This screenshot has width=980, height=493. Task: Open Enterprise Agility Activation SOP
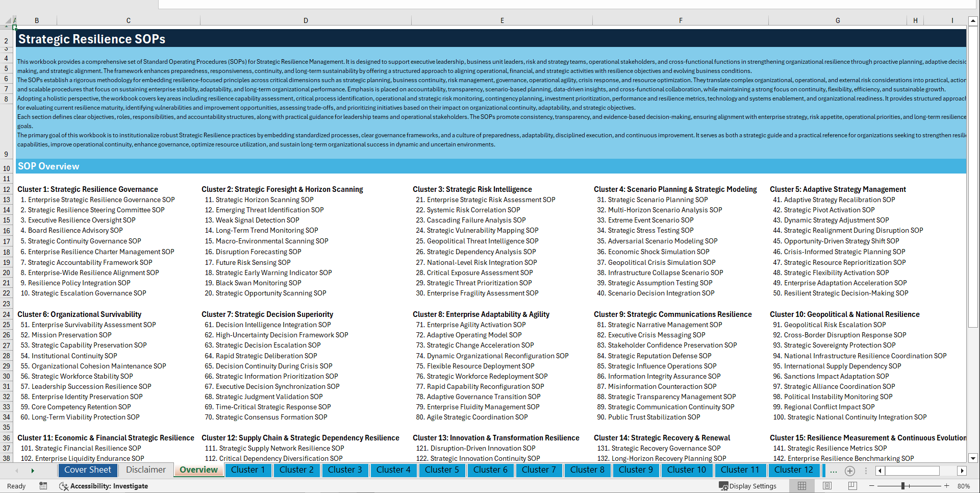471,325
